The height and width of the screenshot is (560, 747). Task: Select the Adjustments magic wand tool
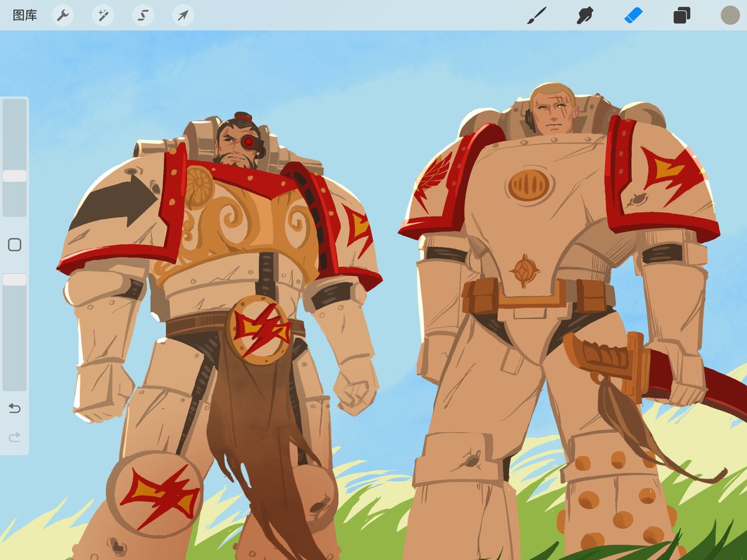coord(102,16)
